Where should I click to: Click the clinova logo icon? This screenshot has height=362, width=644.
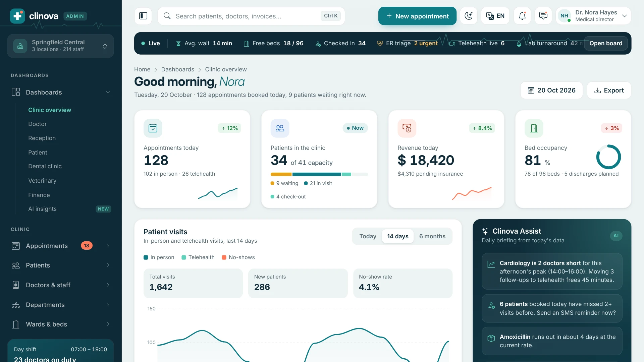coord(17,16)
